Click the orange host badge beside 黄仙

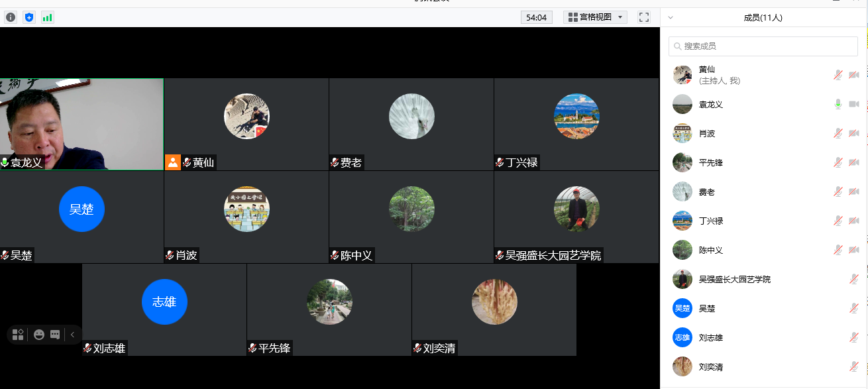coord(172,162)
